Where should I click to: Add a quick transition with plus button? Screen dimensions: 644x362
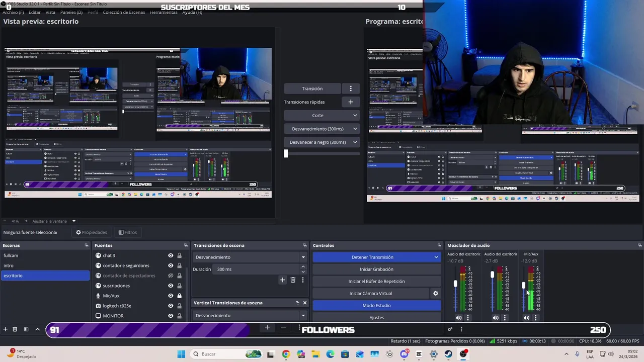point(351,102)
